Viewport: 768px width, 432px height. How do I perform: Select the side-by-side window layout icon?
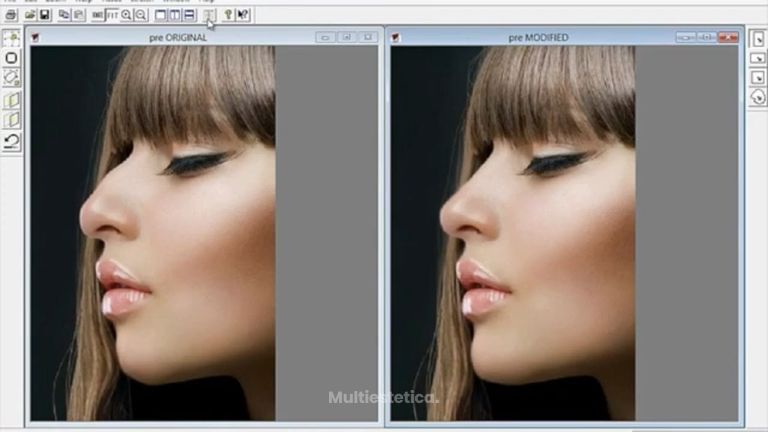(x=175, y=15)
